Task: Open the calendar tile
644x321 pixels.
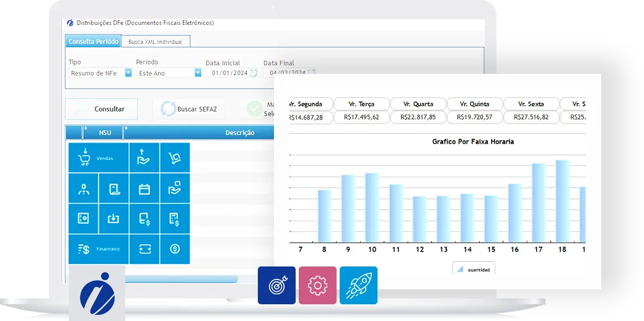Action: (x=144, y=188)
